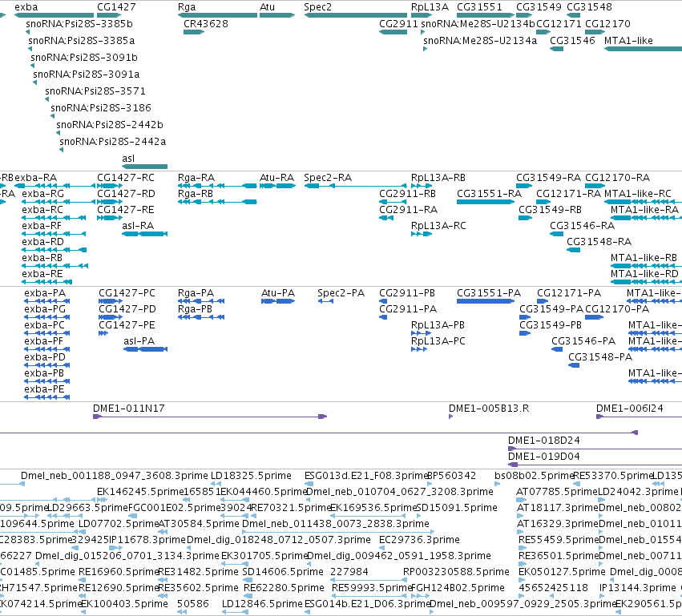Click protein Atu-PA label

click(278, 293)
